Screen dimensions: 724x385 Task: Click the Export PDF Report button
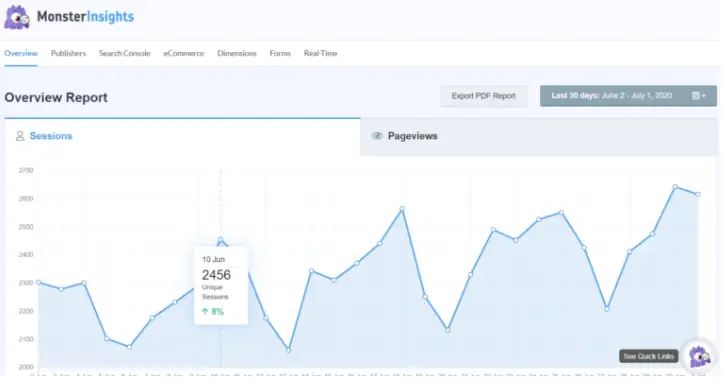(483, 96)
